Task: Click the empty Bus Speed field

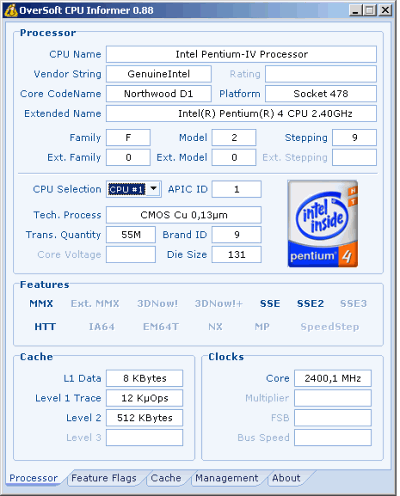Action: (x=333, y=438)
